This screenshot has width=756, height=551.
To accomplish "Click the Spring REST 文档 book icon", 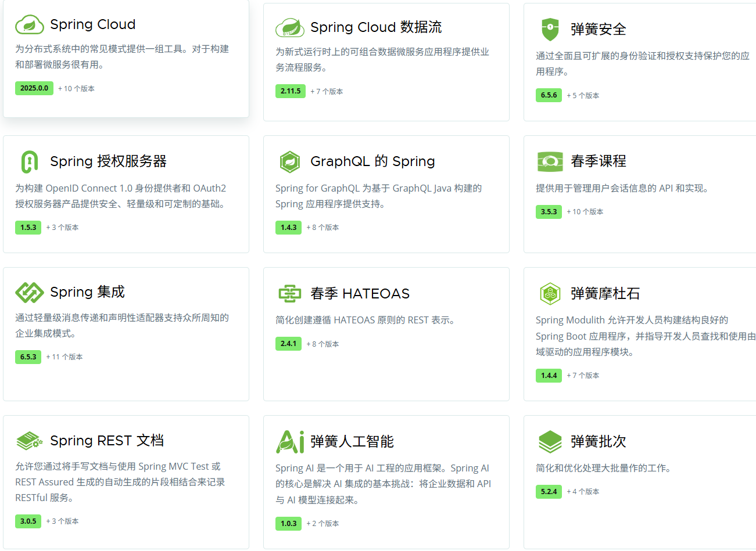I will 29,441.
